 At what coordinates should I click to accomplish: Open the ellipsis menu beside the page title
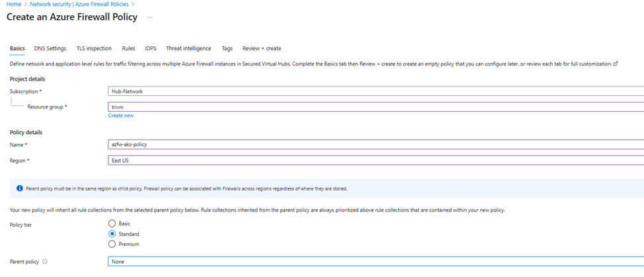(x=150, y=18)
